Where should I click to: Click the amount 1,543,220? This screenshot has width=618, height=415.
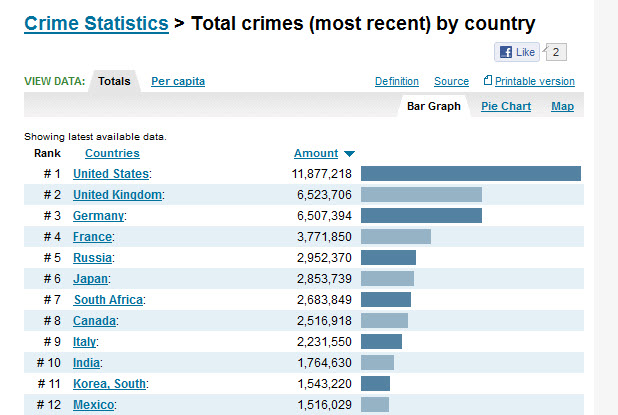coord(324,384)
